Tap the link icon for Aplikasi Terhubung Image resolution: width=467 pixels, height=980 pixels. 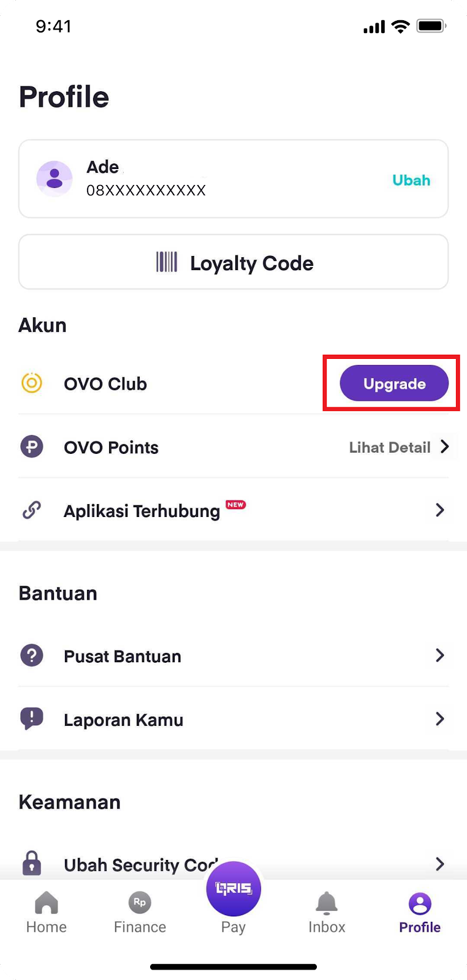coord(32,510)
